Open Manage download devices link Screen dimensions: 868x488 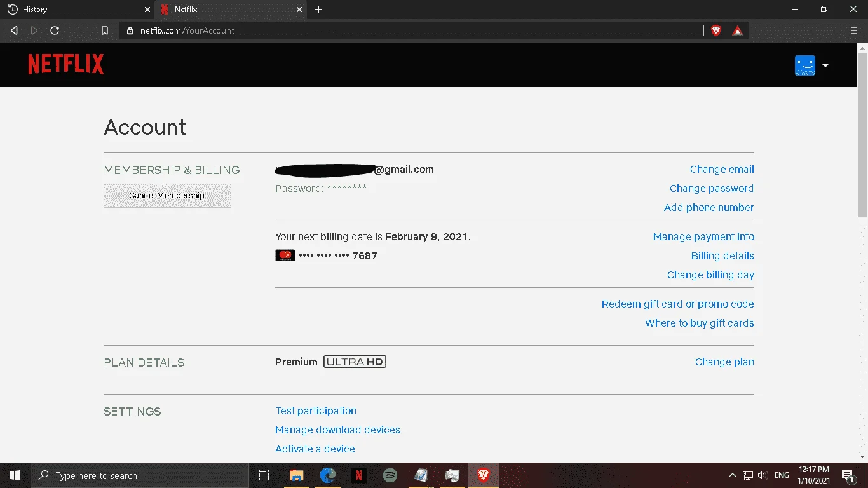pos(337,430)
